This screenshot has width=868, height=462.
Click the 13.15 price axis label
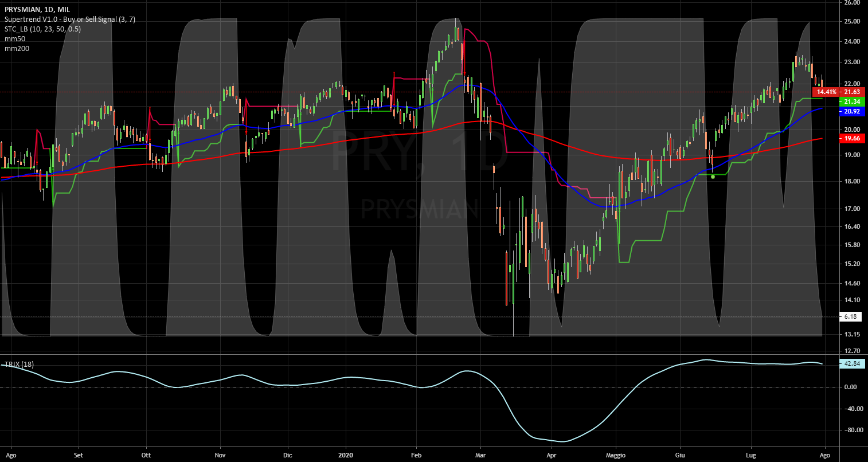click(x=852, y=334)
